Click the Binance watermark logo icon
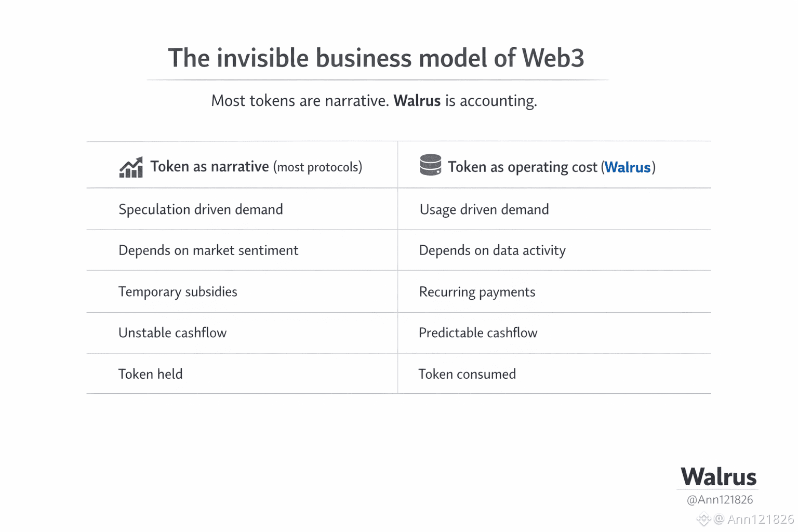 (x=703, y=518)
